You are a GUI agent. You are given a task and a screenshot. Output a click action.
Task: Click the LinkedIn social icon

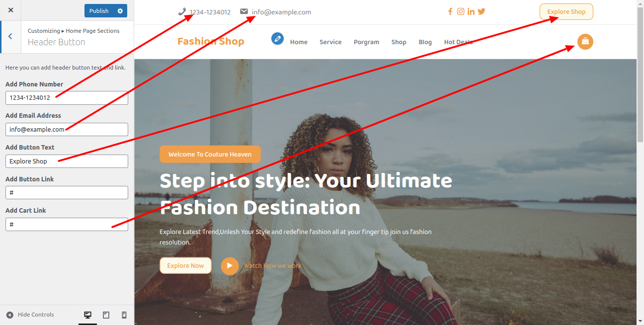pyautogui.click(x=471, y=11)
